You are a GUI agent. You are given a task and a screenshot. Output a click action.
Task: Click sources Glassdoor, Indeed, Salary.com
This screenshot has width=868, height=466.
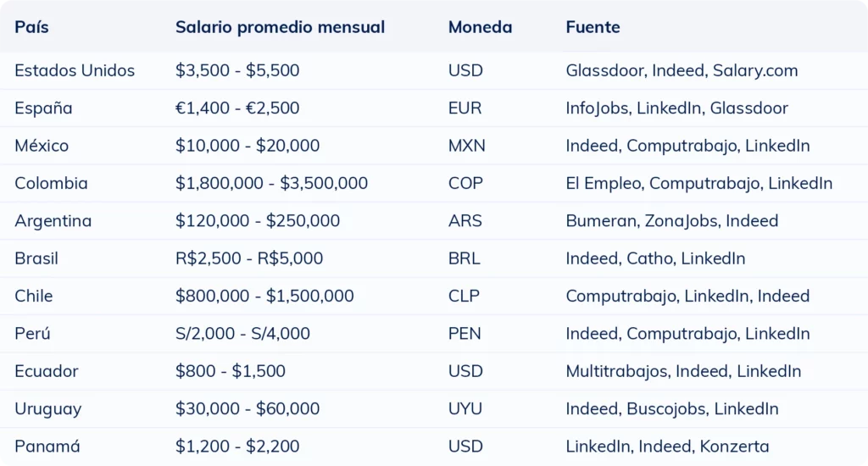tap(682, 70)
